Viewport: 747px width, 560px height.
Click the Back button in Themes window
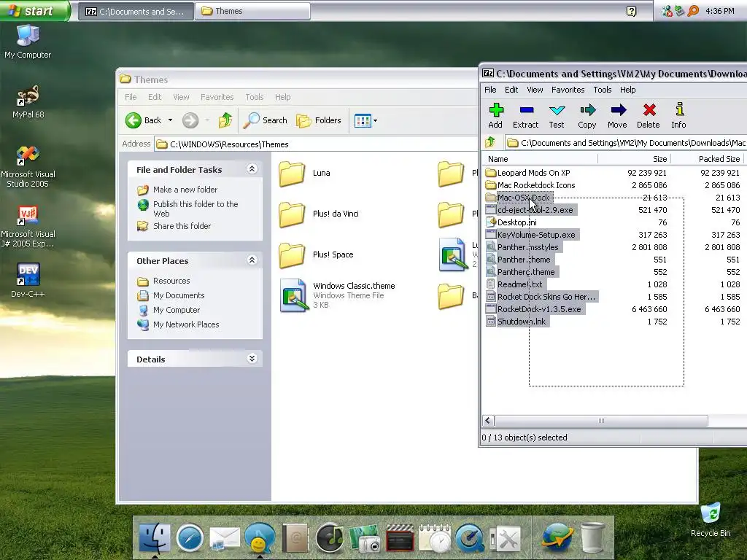click(144, 120)
